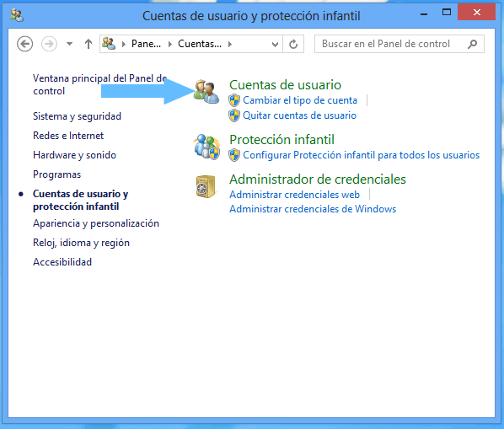Open Administrar credenciales web
This screenshot has height=429, width=504.
coord(294,195)
